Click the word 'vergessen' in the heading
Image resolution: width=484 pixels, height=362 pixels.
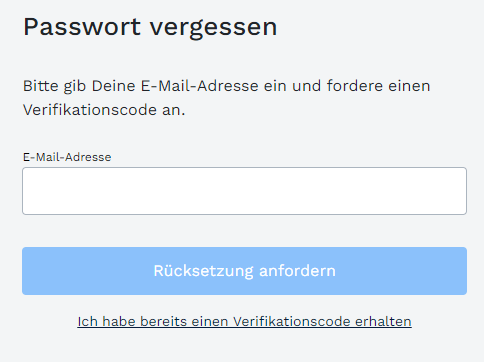pos(213,29)
